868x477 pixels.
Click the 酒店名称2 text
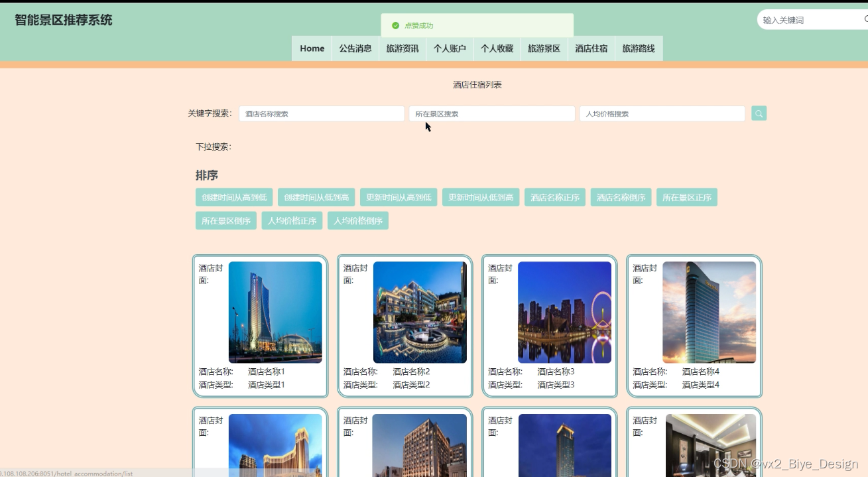click(x=411, y=372)
